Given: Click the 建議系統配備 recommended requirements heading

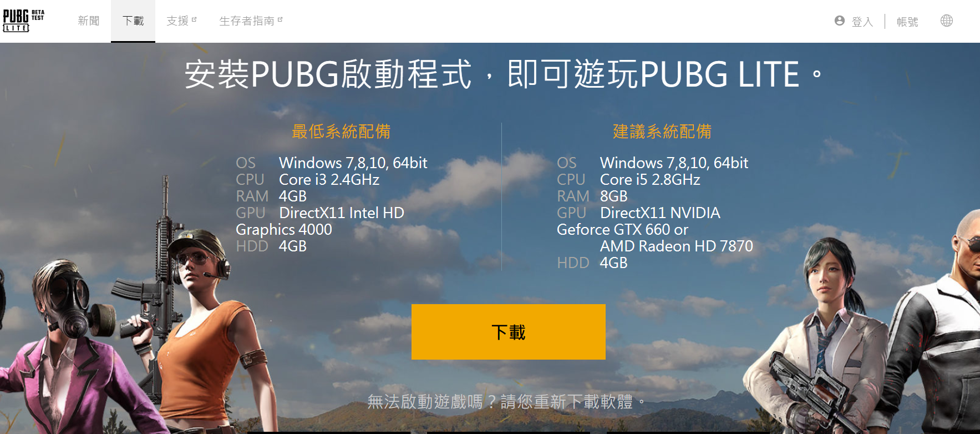Looking at the screenshot, I should pyautogui.click(x=662, y=132).
